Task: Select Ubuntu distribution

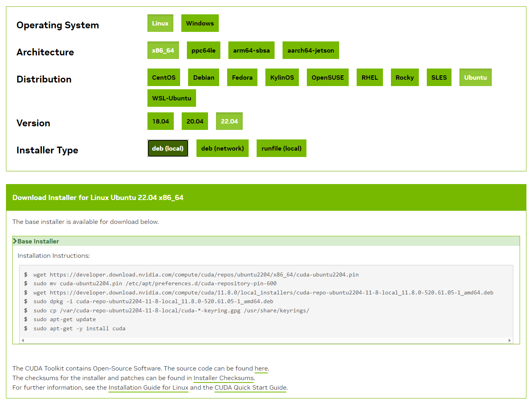Action: tap(475, 77)
